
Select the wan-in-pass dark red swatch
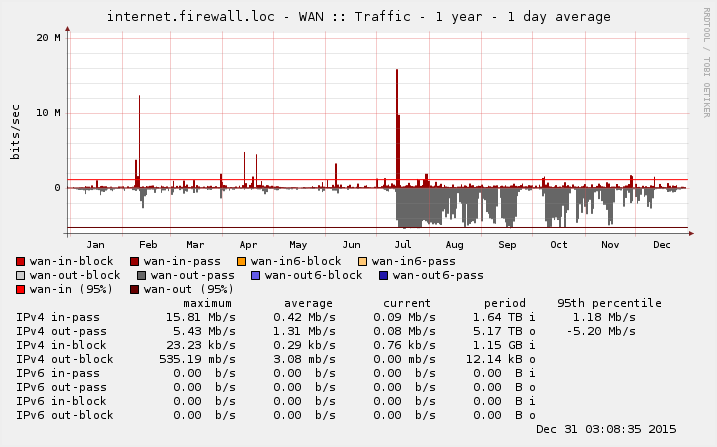[135, 261]
